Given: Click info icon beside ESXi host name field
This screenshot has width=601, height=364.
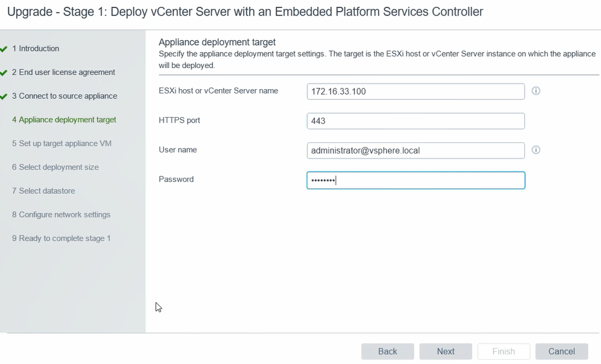Looking at the screenshot, I should [x=536, y=91].
